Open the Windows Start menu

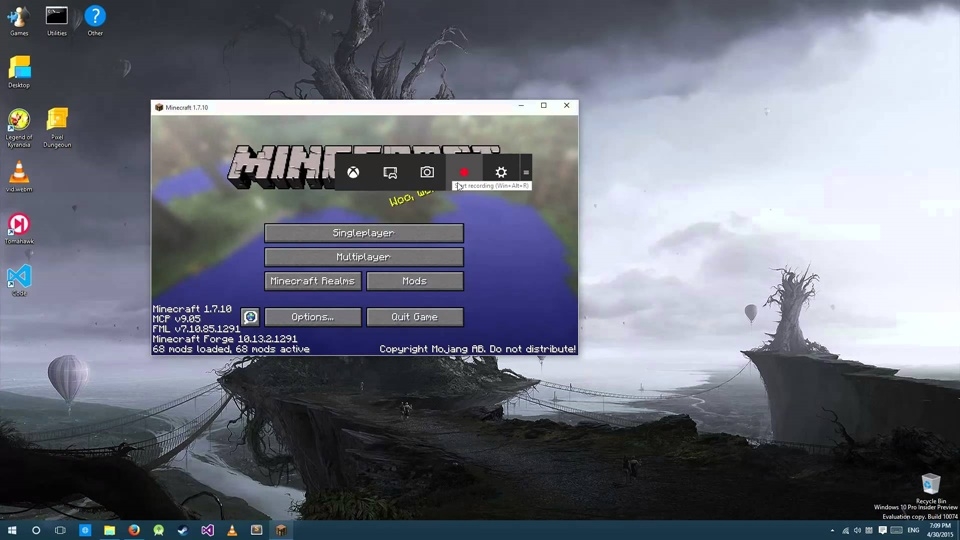[x=12, y=530]
